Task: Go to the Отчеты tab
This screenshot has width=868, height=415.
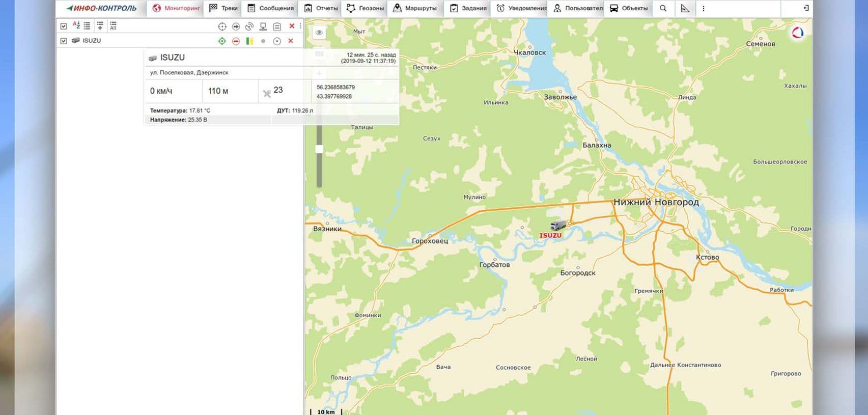Action: (x=321, y=8)
